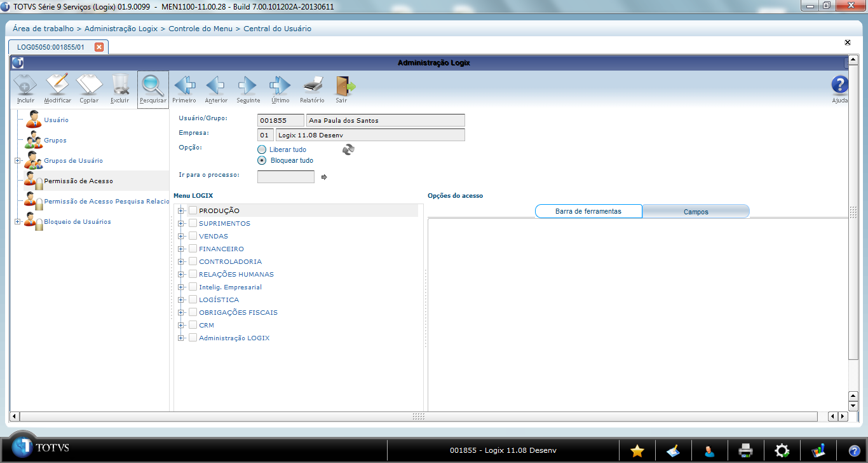Image resolution: width=868 pixels, height=463 pixels.
Task: Click arrow next to Ir para o processo
Action: [x=324, y=177]
